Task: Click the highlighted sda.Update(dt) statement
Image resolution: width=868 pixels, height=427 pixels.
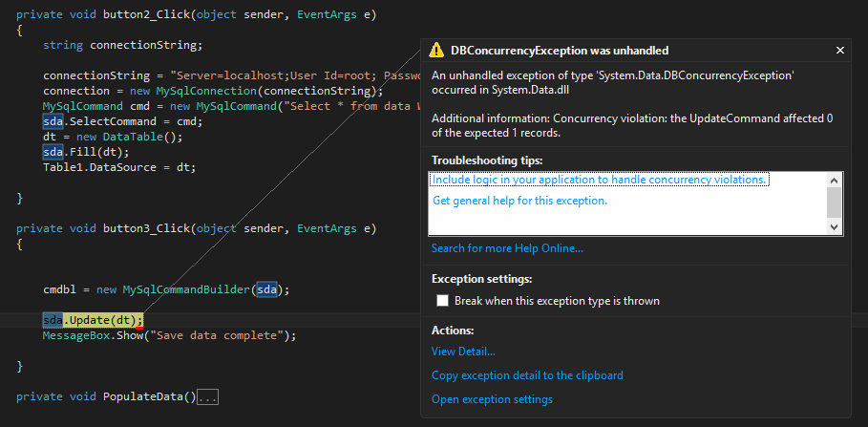Action: point(93,320)
